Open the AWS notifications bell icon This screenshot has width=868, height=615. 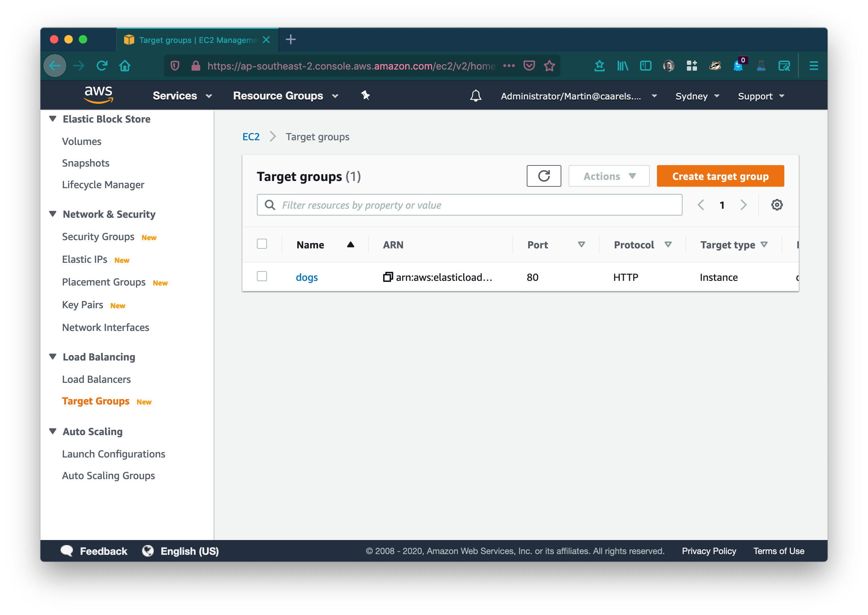pyautogui.click(x=476, y=96)
